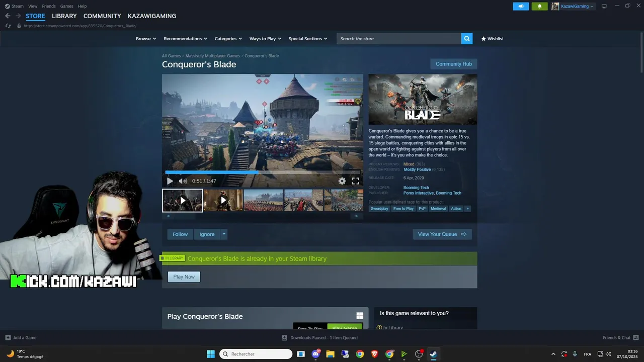Screen dimensions: 644x362
Task: Go back with the left arrow
Action: tap(8, 16)
